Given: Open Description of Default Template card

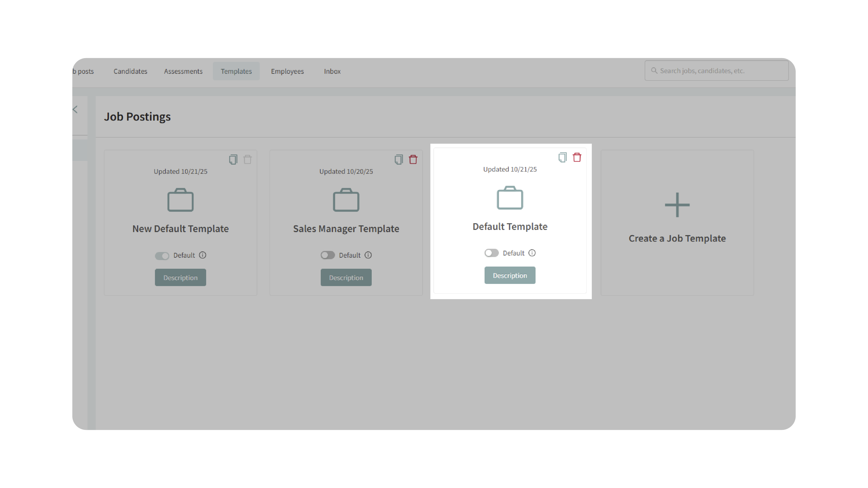Looking at the screenshot, I should pos(510,275).
